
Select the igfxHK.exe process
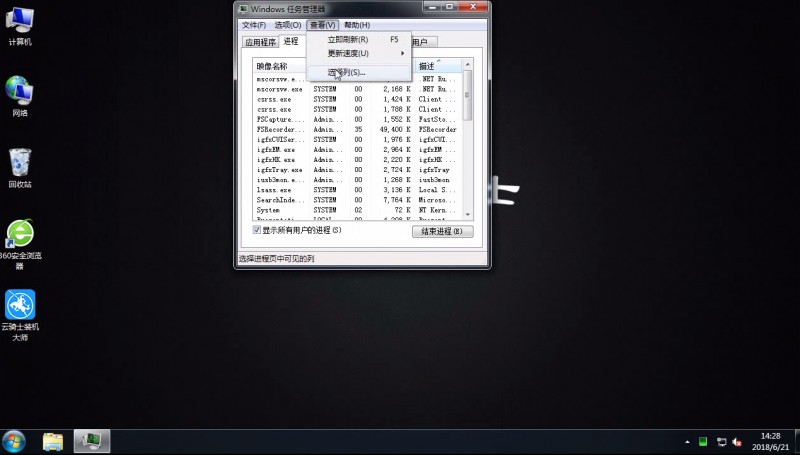tap(358, 160)
